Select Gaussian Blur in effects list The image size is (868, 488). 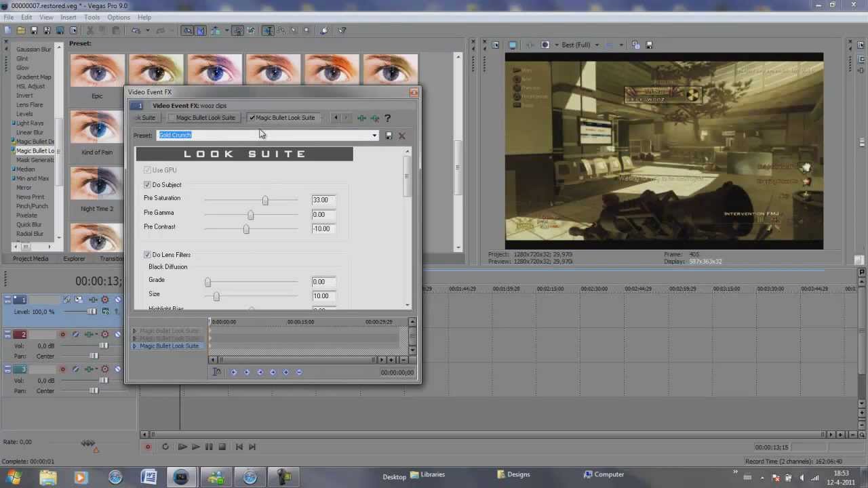tap(34, 49)
